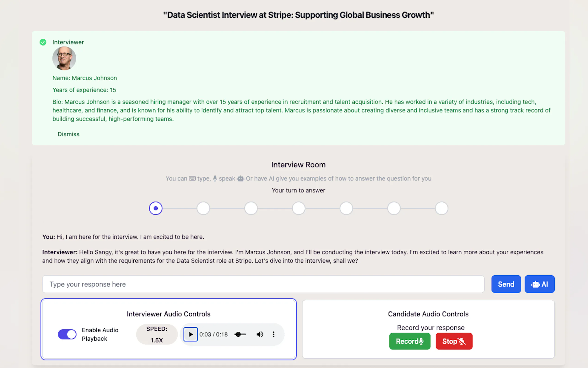The width and height of the screenshot is (588, 368).
Task: Click the robot AI answer button
Action: pos(539,284)
